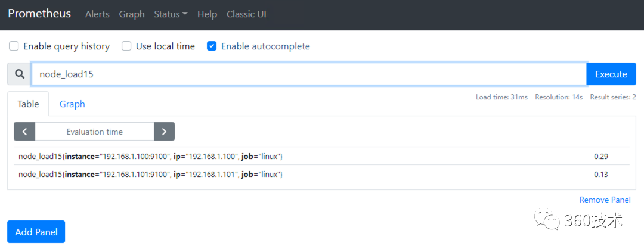This screenshot has width=644, height=249.
Task: Add a new panel
Action: point(36,232)
